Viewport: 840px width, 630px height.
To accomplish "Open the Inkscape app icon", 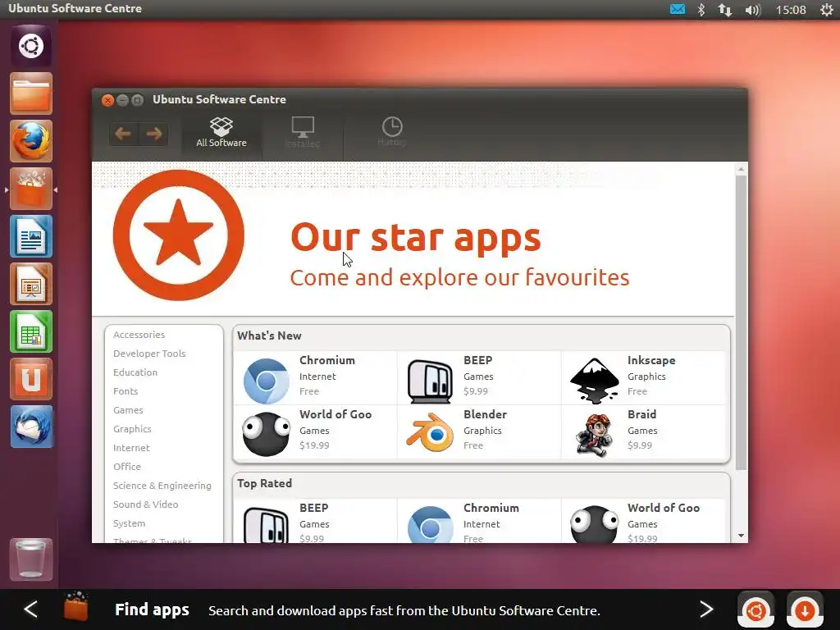I will (595, 381).
